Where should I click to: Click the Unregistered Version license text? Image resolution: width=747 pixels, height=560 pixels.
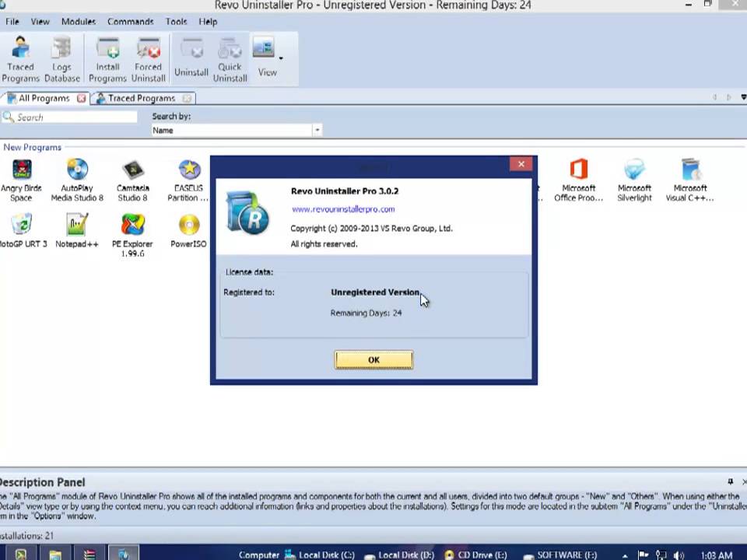pos(375,292)
